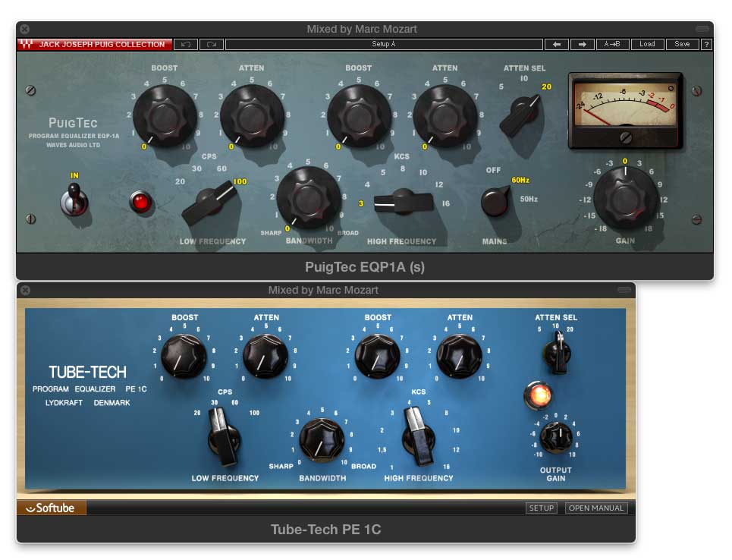Open the Save preset menu

[682, 44]
